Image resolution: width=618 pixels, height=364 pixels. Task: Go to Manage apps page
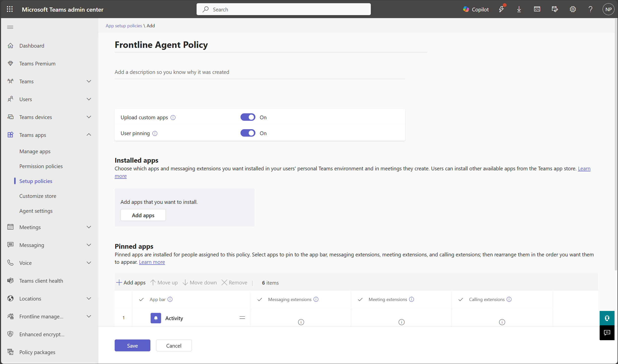point(35,151)
